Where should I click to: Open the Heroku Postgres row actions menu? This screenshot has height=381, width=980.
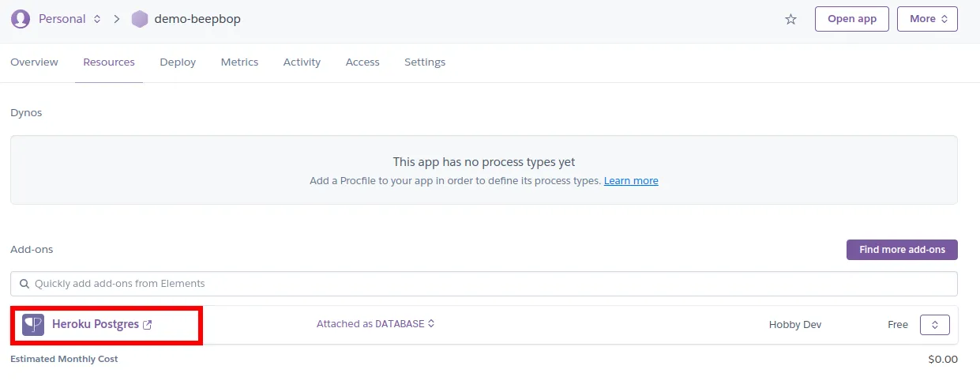tap(935, 325)
